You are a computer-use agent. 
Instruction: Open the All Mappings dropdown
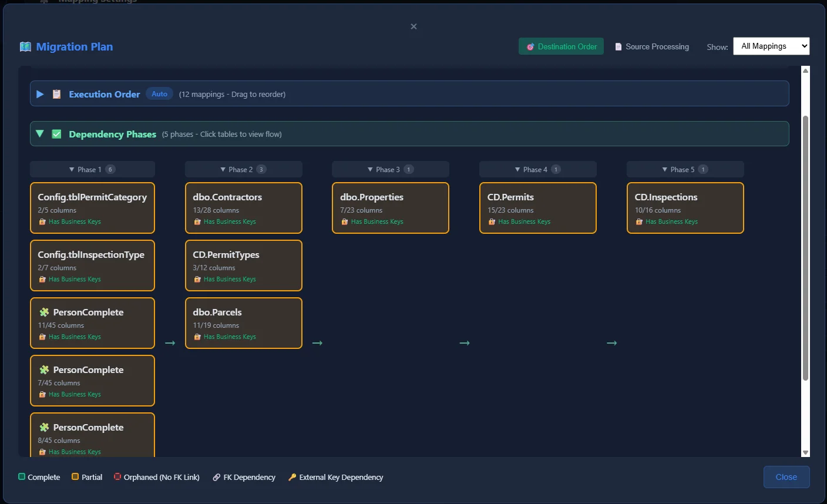(771, 46)
